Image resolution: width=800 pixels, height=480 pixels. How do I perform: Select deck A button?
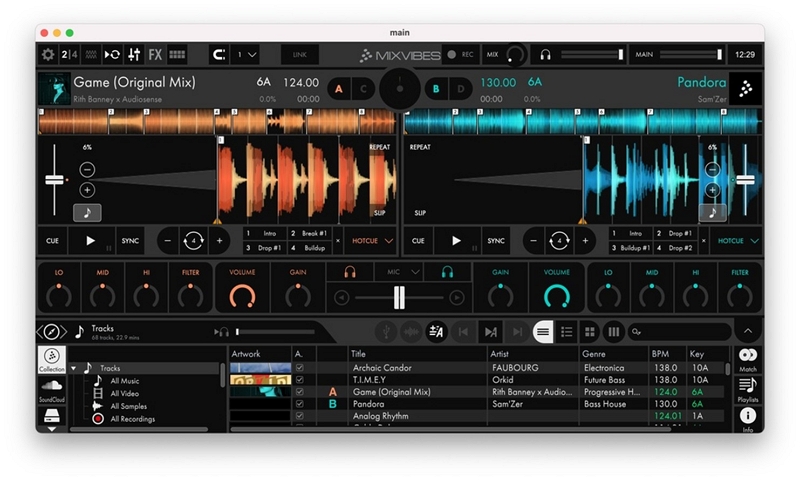[x=339, y=89]
